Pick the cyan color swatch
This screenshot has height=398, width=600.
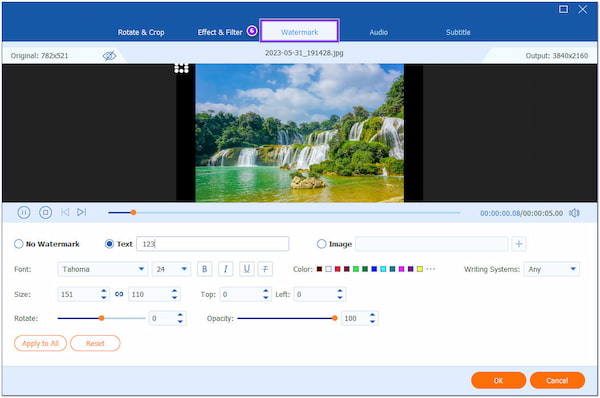383,269
